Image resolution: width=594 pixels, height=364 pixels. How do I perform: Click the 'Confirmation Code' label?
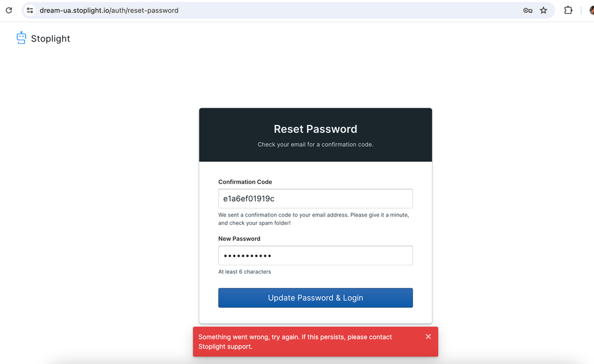point(245,182)
